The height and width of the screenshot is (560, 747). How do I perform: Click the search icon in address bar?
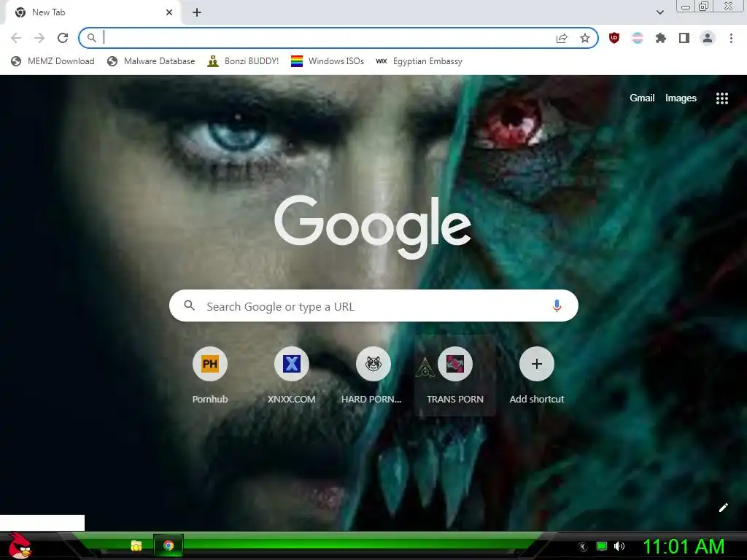coord(91,38)
